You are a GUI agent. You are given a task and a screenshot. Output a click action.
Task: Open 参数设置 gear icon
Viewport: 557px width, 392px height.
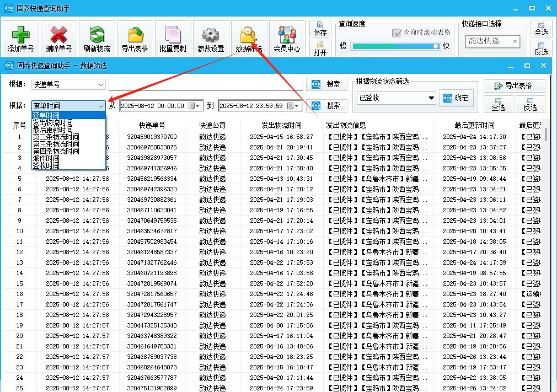pyautogui.click(x=211, y=35)
